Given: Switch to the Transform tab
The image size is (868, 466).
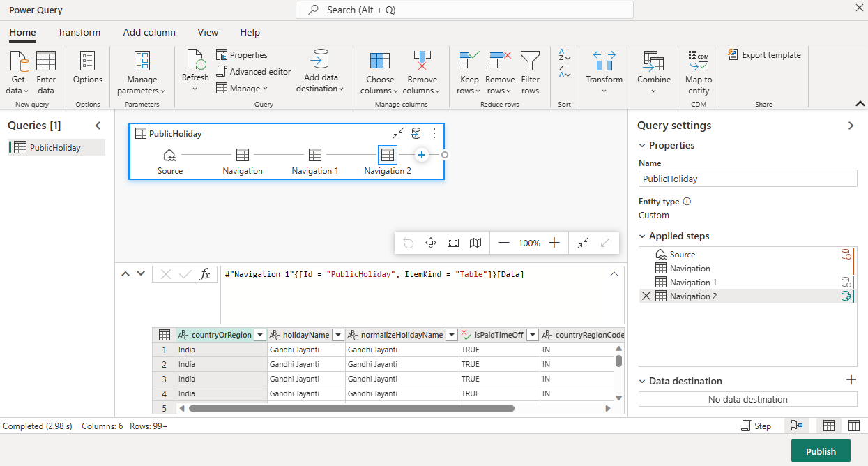Looking at the screenshot, I should click(x=79, y=32).
